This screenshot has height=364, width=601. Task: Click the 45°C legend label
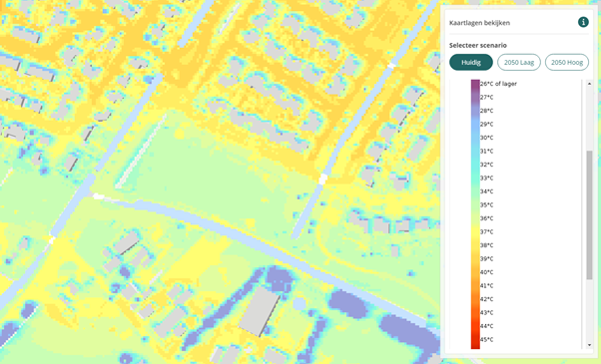[x=487, y=339]
